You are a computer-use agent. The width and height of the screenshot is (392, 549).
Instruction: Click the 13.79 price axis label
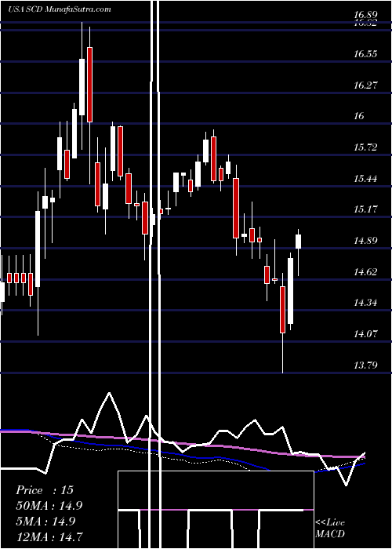[366, 365]
